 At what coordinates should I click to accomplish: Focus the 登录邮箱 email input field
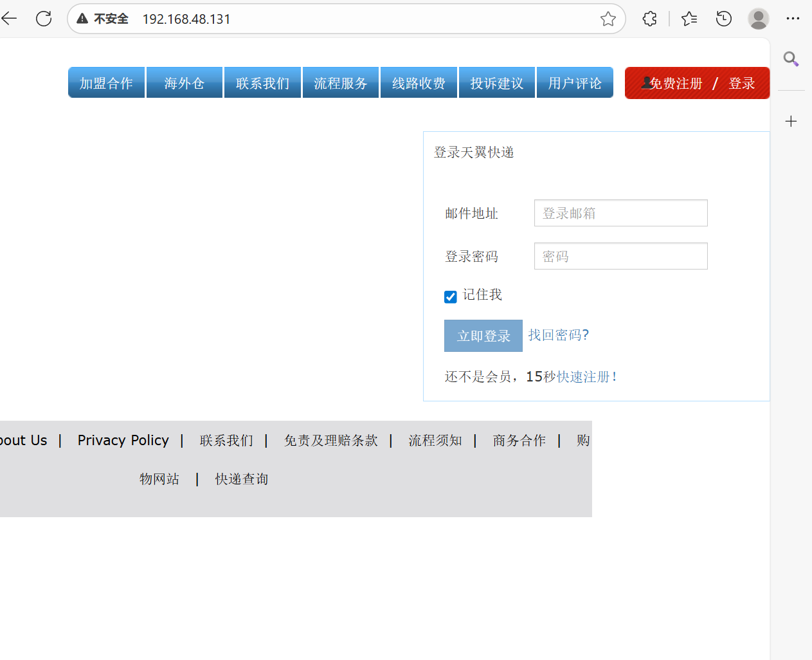pos(620,213)
